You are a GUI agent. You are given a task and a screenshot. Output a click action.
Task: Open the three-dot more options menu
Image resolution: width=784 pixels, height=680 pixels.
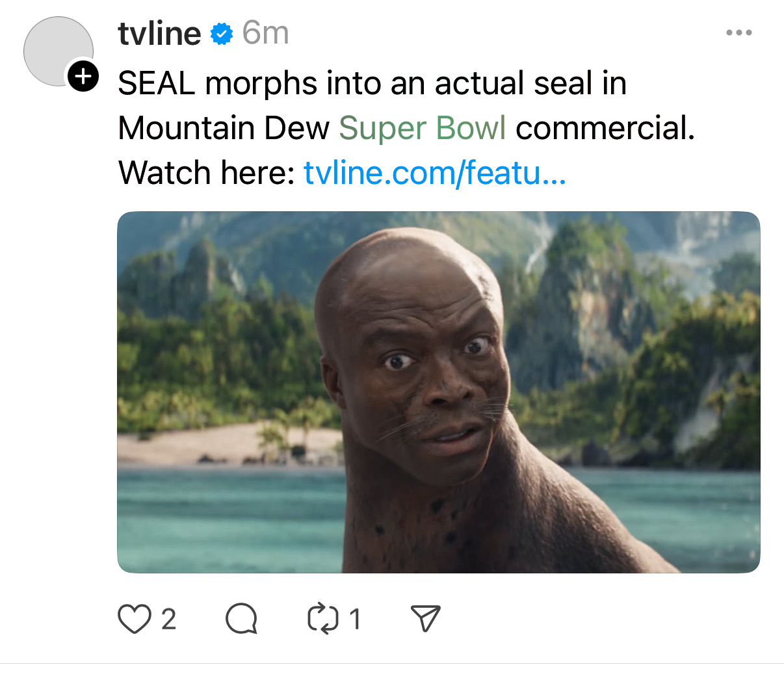coord(739,33)
